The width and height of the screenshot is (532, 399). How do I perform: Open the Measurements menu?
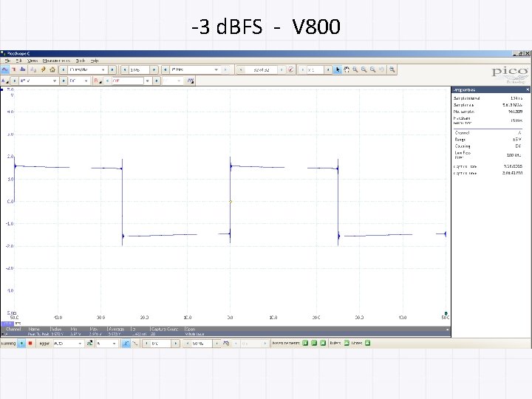click(56, 61)
